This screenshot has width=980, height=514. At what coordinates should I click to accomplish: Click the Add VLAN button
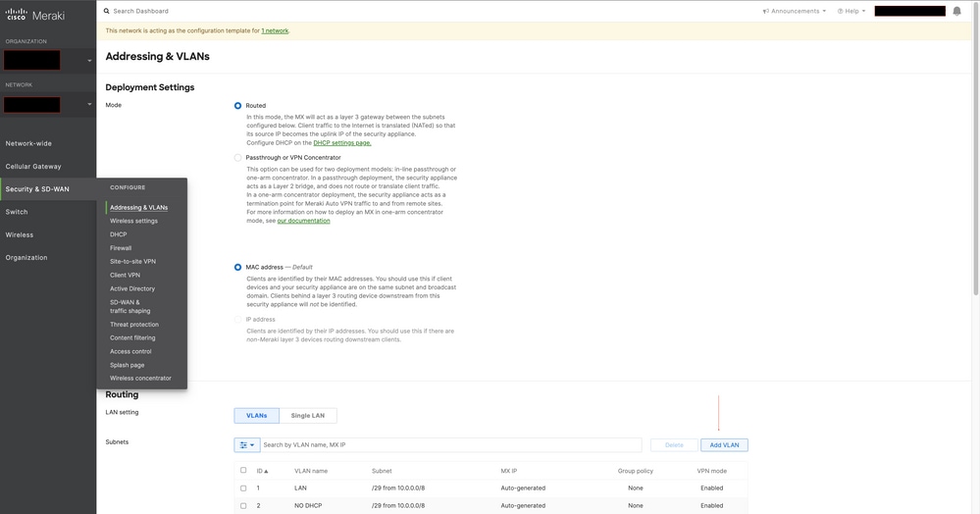point(724,445)
